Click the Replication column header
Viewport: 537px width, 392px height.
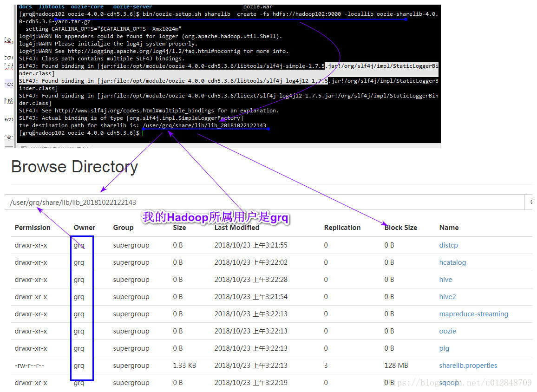click(x=342, y=228)
